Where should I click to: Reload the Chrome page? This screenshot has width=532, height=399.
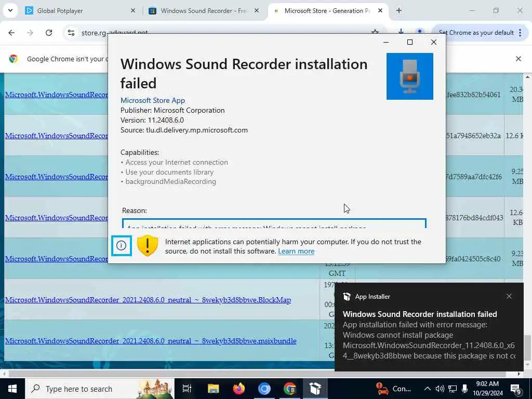pos(49,33)
